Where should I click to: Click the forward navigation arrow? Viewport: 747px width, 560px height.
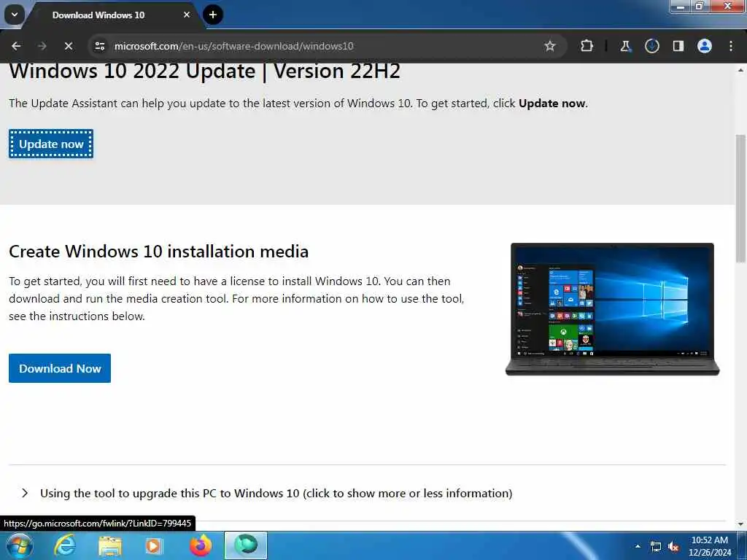(x=42, y=46)
